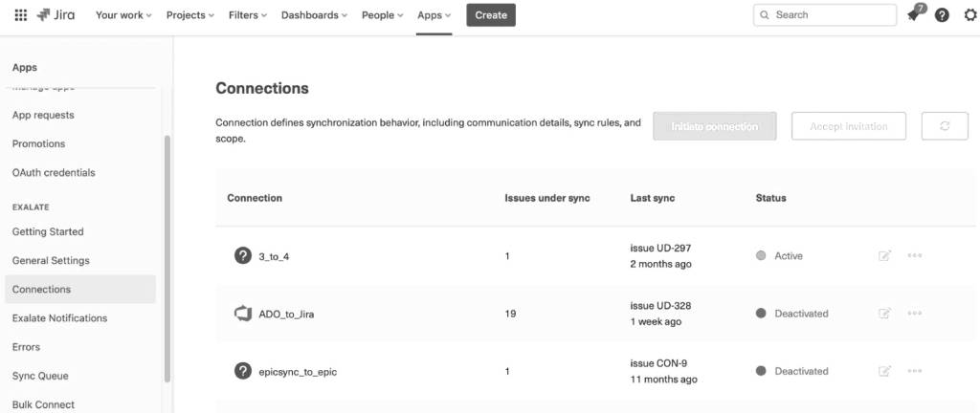Click the Create button

(491, 15)
